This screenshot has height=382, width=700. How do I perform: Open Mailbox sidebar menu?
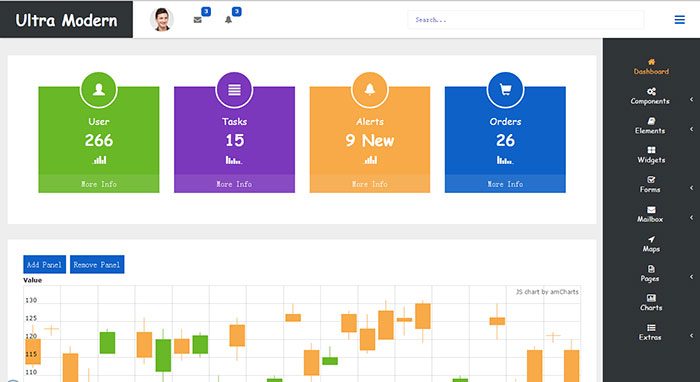[650, 215]
